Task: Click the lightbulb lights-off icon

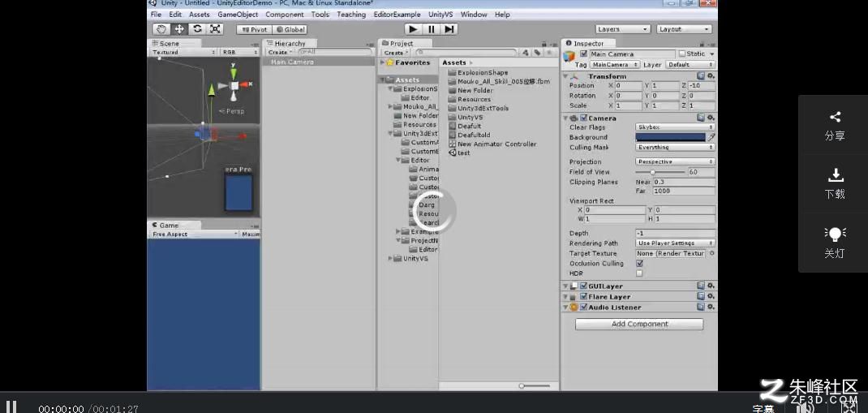Action: (x=835, y=234)
